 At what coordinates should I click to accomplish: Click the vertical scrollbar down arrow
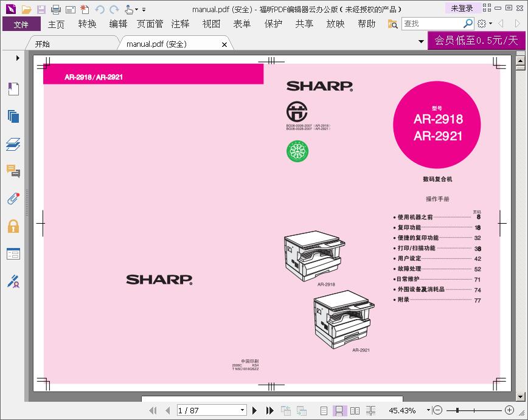[x=520, y=396]
